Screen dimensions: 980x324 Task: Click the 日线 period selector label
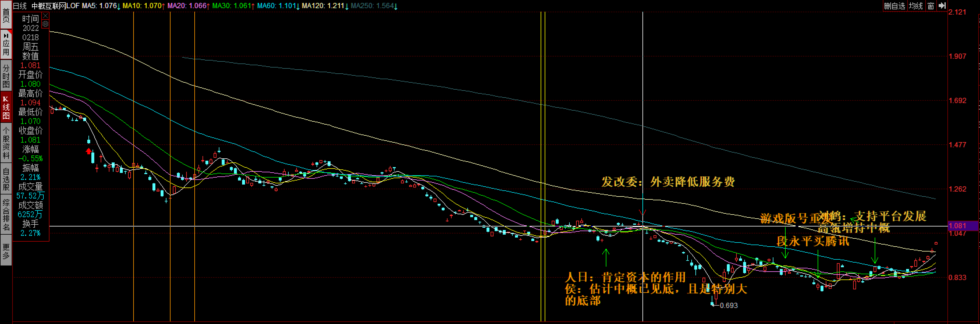pyautogui.click(x=20, y=6)
